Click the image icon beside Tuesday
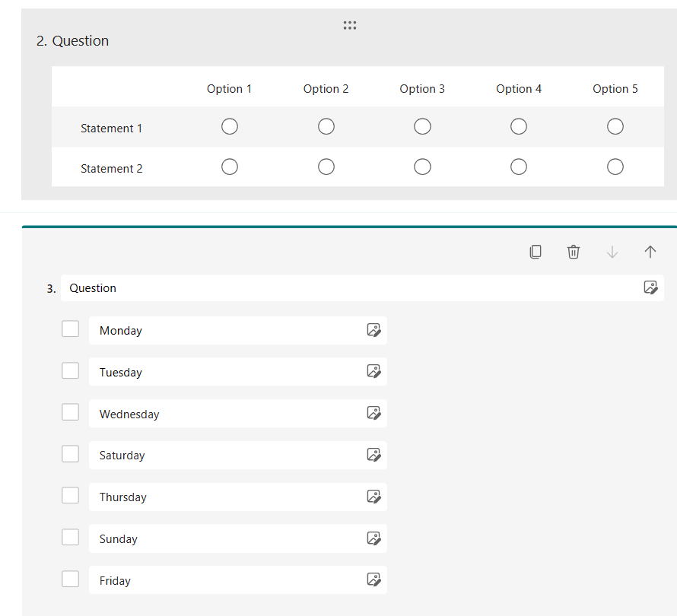This screenshot has height=616, width=677. (373, 371)
